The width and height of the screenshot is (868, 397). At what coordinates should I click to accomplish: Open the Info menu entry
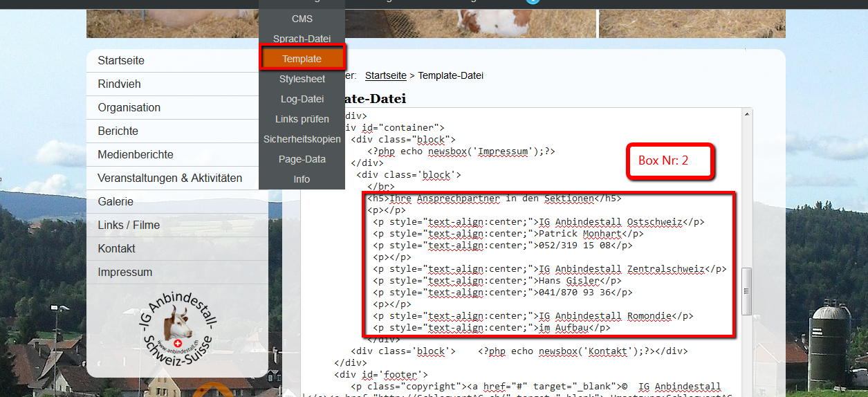click(302, 179)
